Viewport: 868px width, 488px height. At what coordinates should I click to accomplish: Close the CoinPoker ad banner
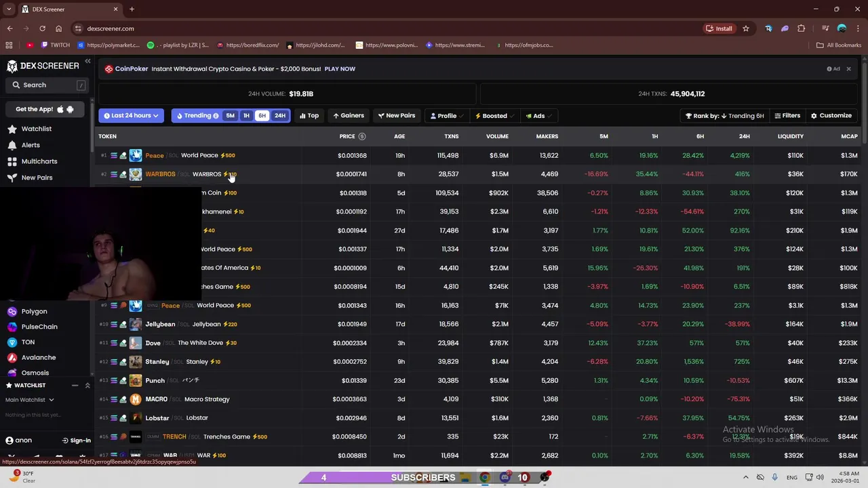pyautogui.click(x=848, y=69)
